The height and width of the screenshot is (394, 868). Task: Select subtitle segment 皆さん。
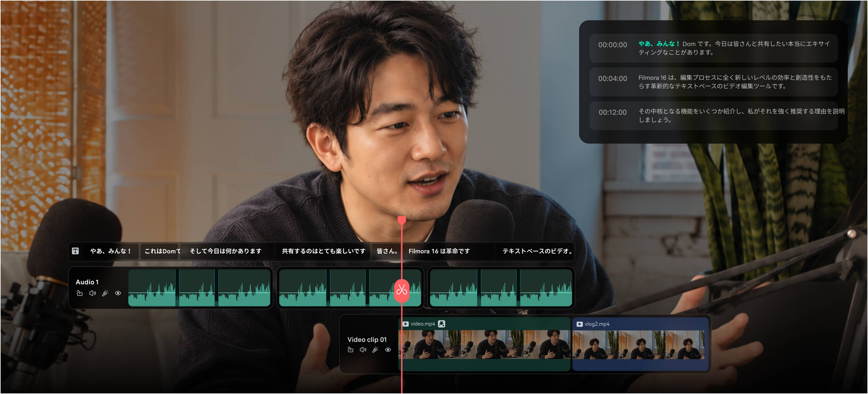pos(387,251)
